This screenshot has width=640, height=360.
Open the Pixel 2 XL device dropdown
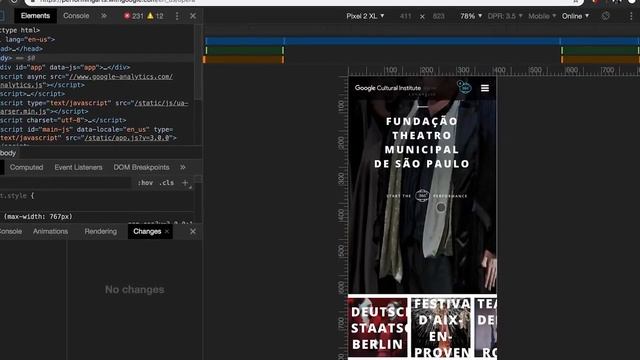coord(365,16)
